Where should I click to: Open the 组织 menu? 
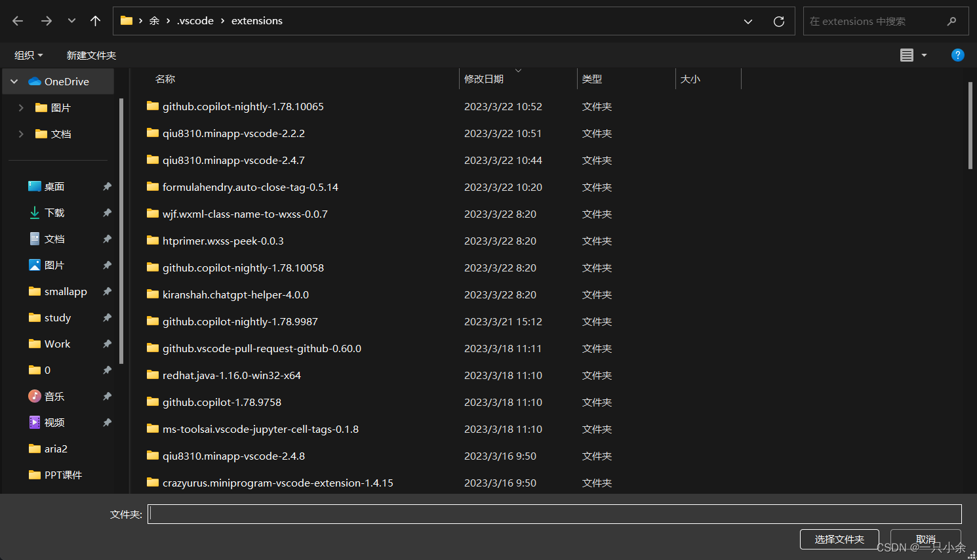coord(29,55)
